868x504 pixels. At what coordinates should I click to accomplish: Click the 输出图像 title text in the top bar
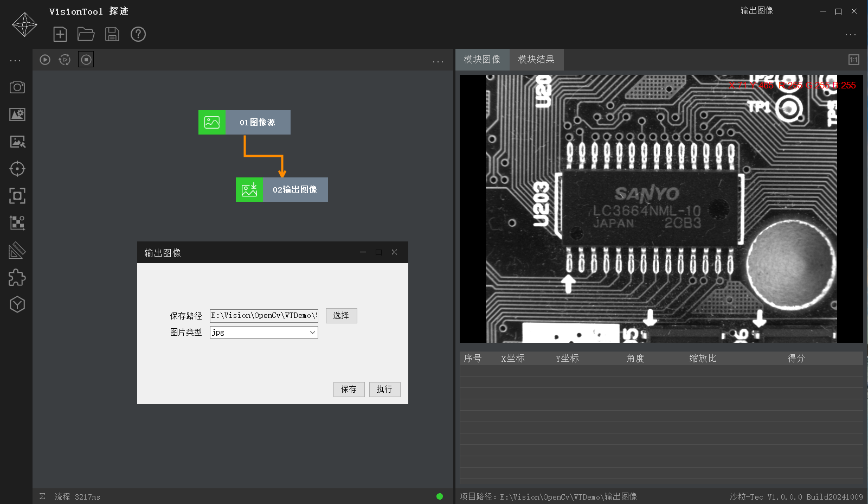(757, 10)
